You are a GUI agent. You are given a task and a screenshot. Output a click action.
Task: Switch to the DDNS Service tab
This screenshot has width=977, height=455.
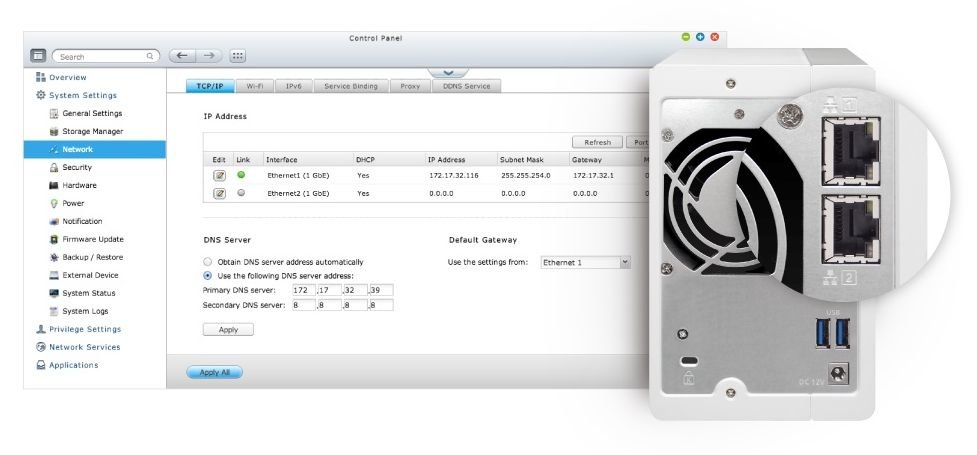(466, 87)
